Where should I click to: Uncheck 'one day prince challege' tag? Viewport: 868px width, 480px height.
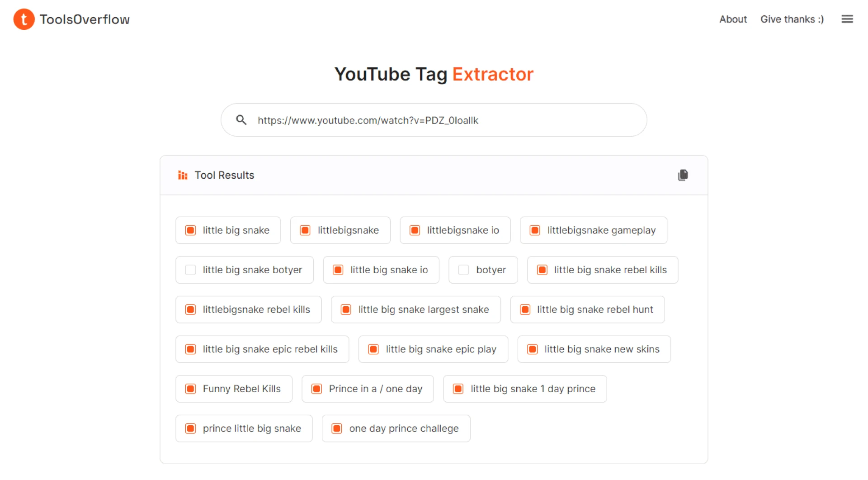pos(337,428)
